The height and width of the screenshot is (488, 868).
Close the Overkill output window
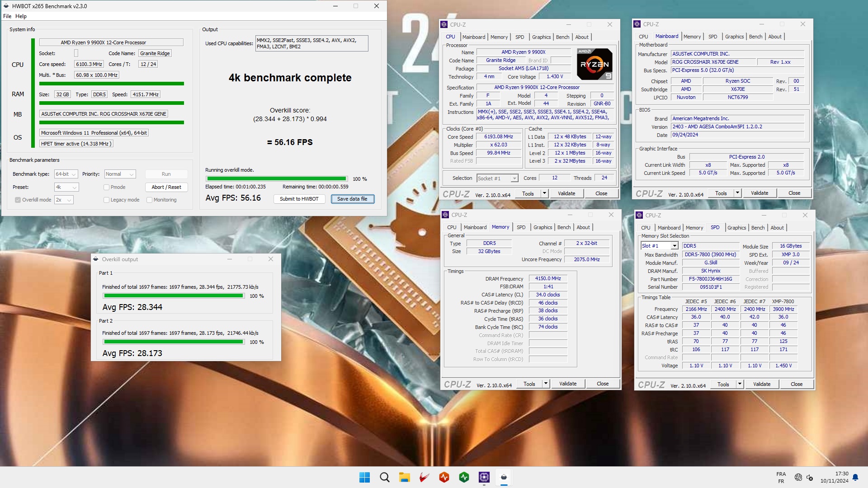(270, 259)
